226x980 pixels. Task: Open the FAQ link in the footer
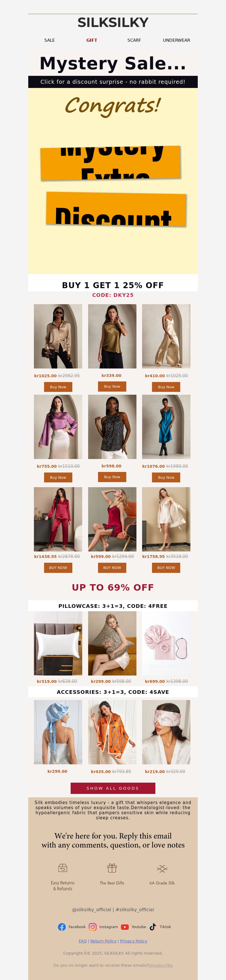[x=83, y=941]
